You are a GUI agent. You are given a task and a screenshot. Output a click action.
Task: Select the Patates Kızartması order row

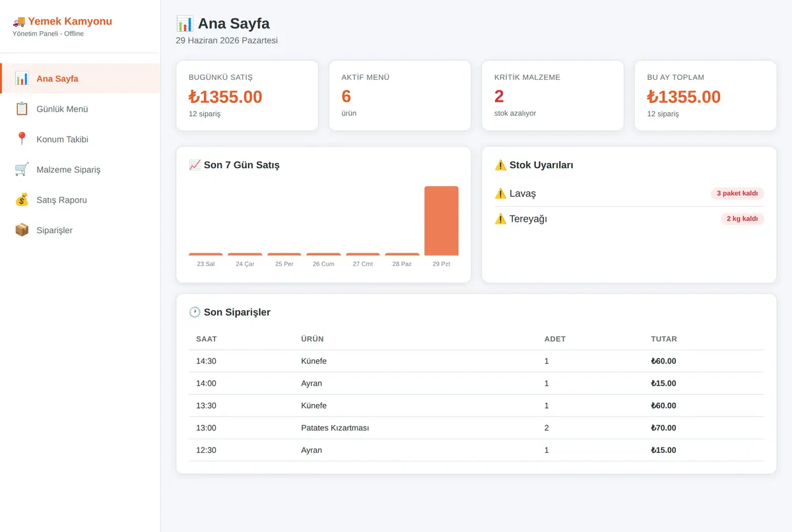pos(477,428)
